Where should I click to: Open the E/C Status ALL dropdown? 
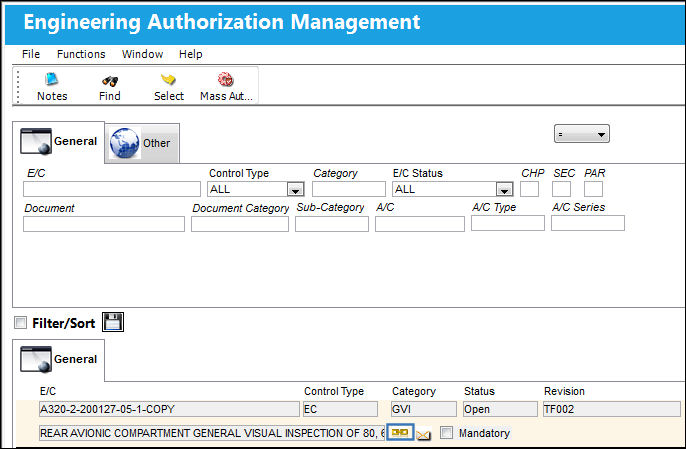point(504,189)
